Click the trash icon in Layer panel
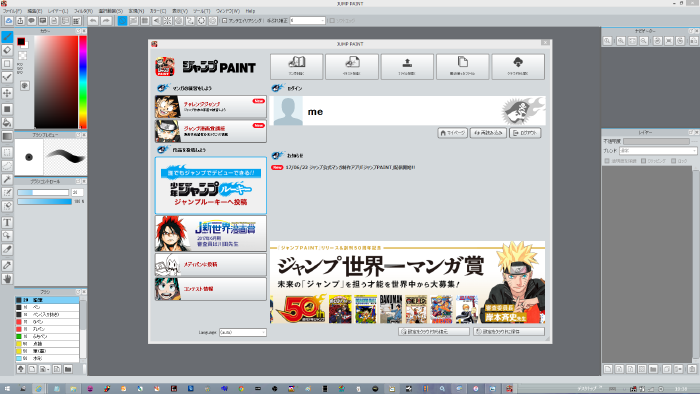 692,369
